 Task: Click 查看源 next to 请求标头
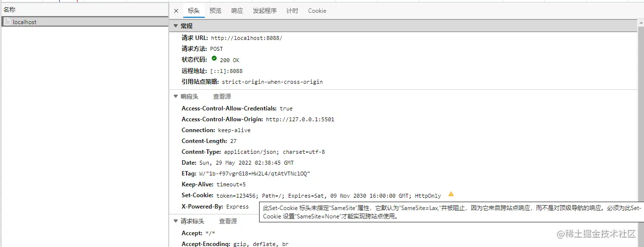point(228,221)
